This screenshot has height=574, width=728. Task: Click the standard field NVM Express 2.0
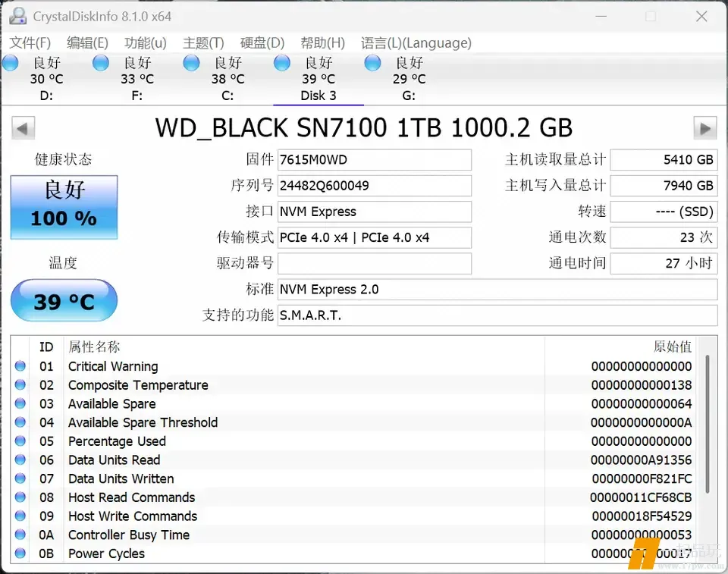coord(497,290)
